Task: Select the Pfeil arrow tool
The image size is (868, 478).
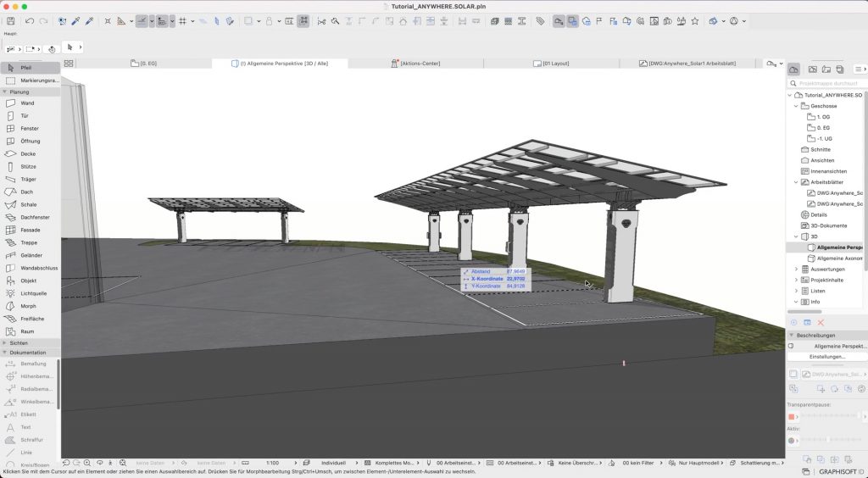Action: [25, 67]
